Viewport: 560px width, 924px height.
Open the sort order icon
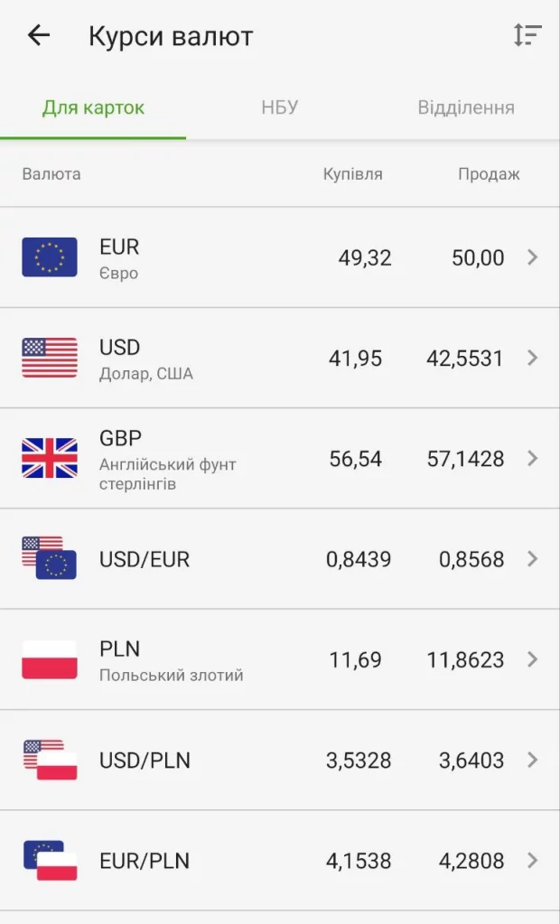point(527,35)
